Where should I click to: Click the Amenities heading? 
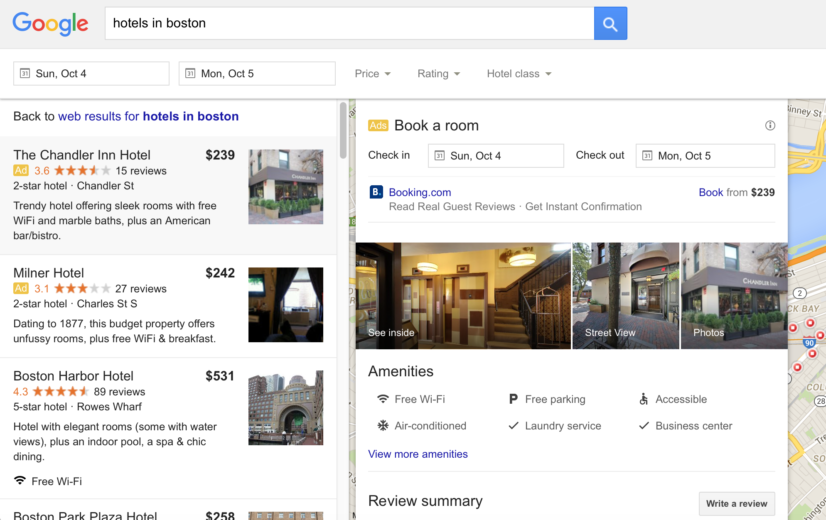[x=400, y=371]
